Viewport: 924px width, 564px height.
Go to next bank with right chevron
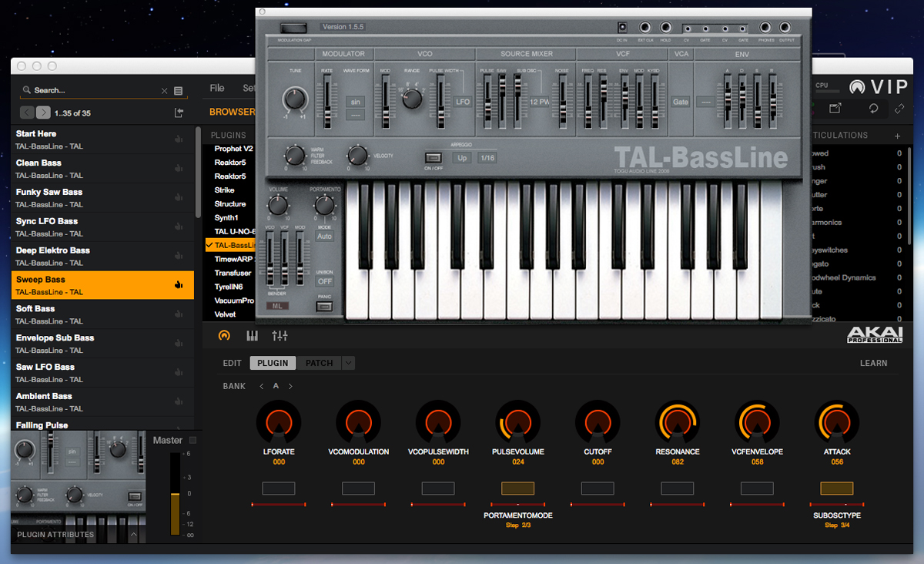coord(290,387)
